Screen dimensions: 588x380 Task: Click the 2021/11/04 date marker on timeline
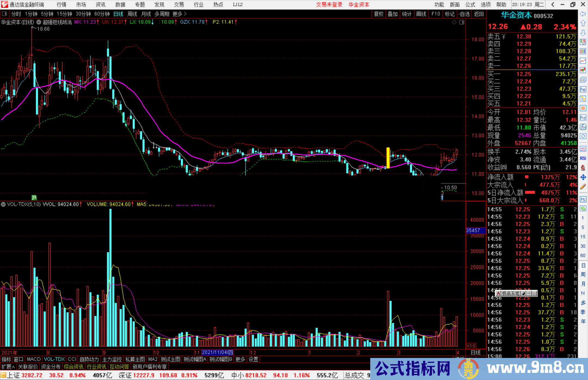tap(217, 352)
